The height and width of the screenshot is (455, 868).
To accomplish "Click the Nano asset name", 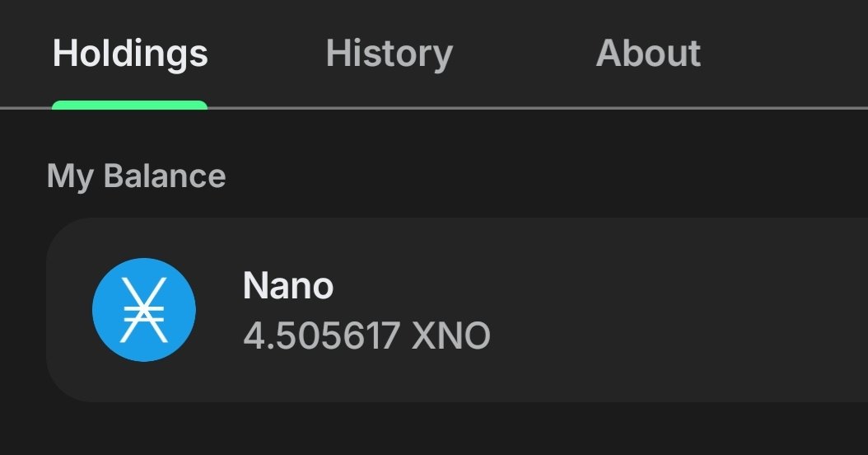I will point(288,286).
